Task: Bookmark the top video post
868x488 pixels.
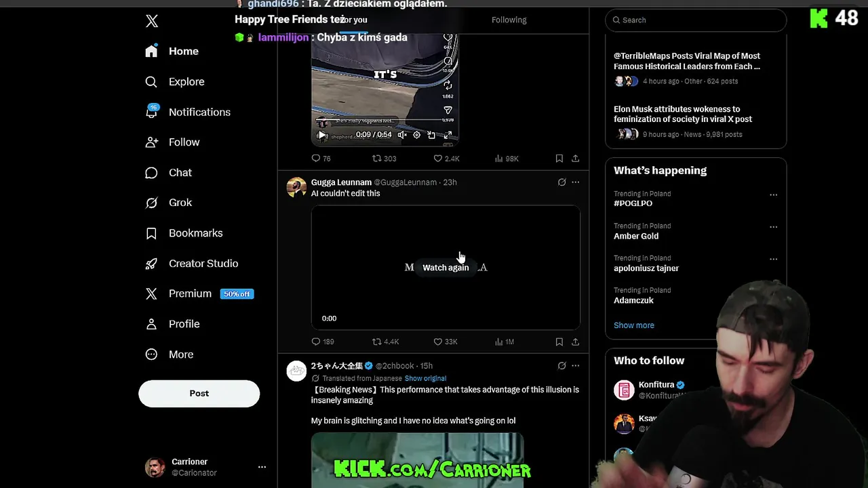Action: pos(559,158)
